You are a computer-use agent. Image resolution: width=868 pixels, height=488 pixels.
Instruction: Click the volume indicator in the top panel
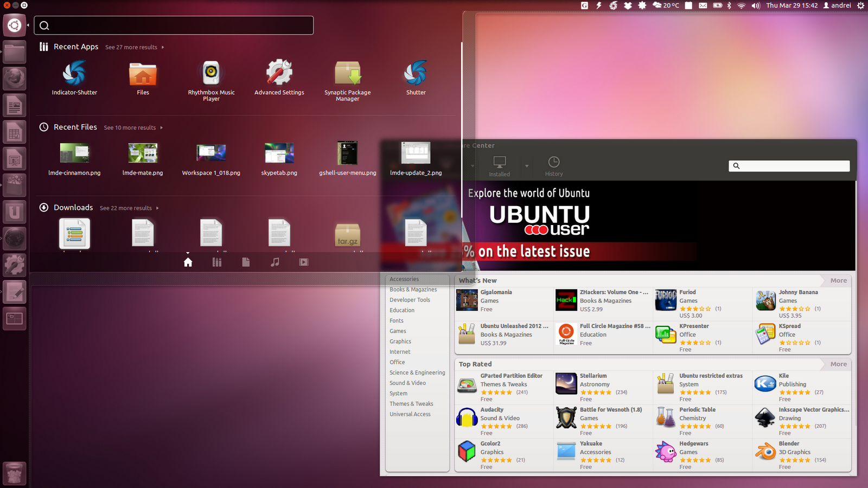[x=756, y=5]
